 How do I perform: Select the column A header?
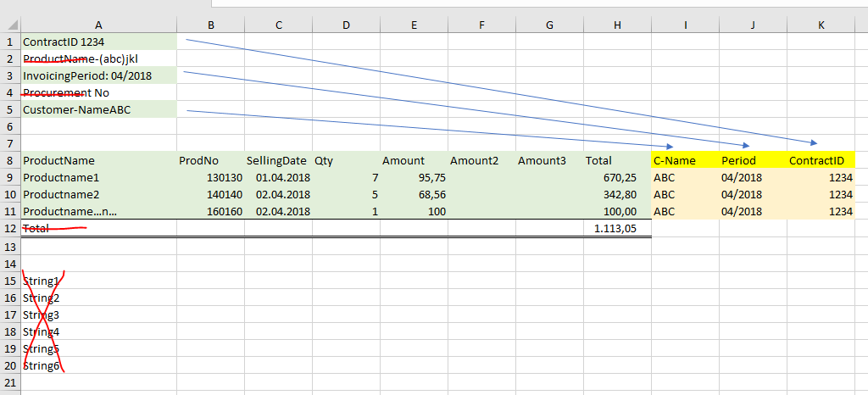98,25
